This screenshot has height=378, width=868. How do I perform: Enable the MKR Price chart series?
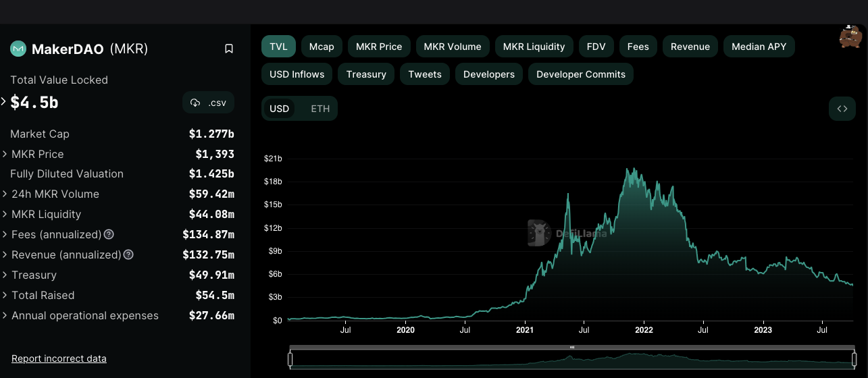379,47
